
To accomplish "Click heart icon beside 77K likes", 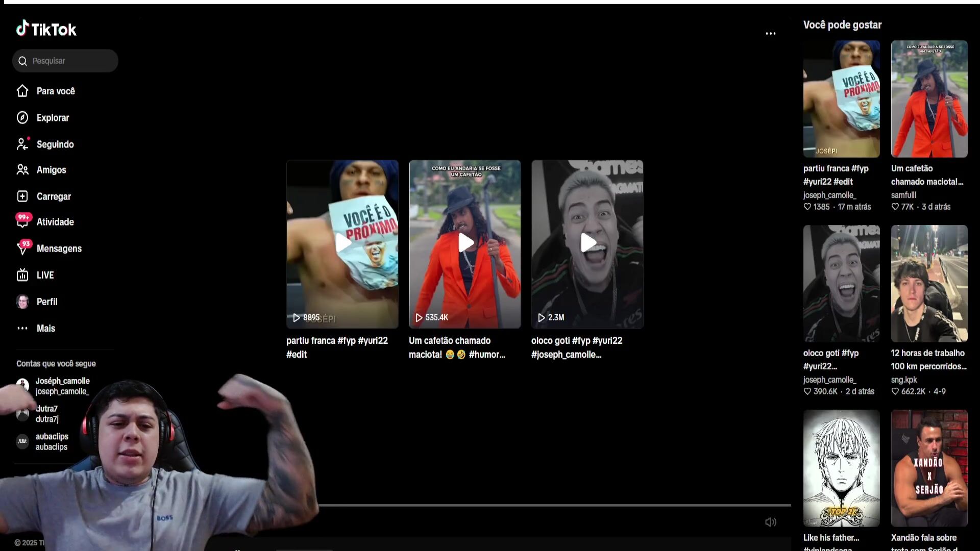I will coord(895,207).
